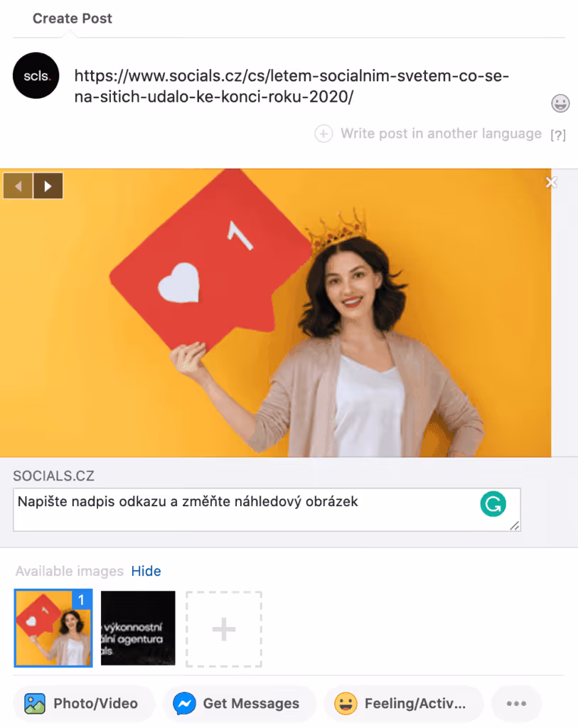Image resolution: width=578 pixels, height=728 pixels.
Task: Open the [?] help for language posts
Action: (558, 135)
